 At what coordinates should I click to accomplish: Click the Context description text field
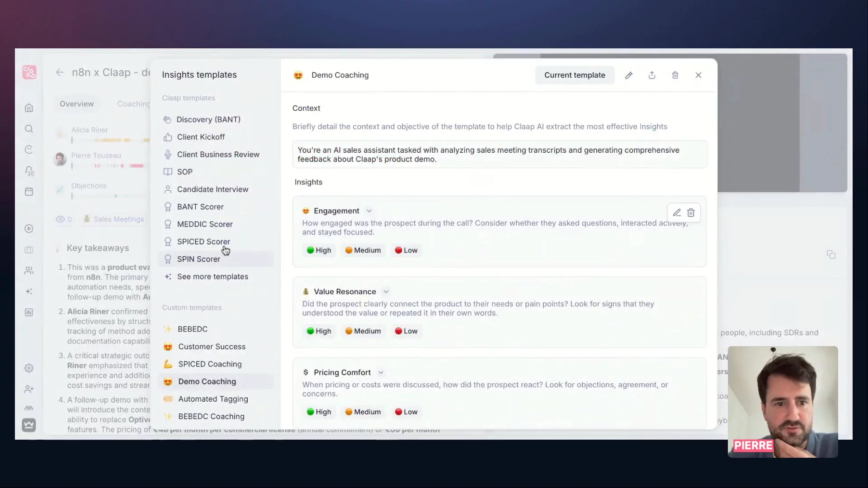click(500, 155)
